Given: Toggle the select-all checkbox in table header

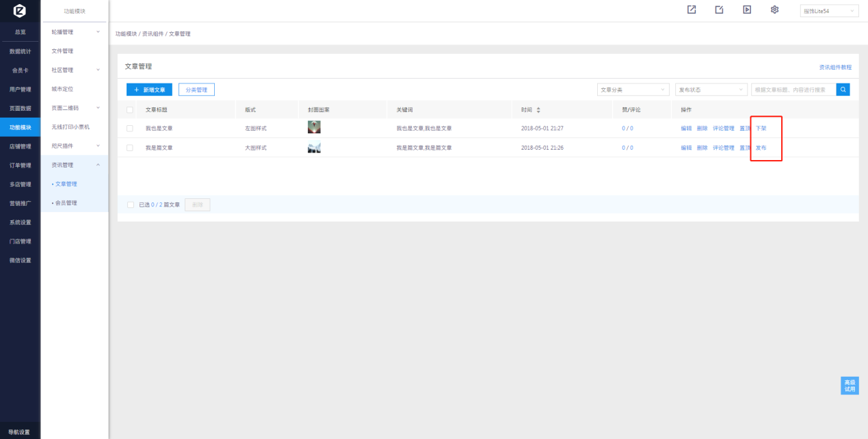Looking at the screenshot, I should (x=130, y=109).
